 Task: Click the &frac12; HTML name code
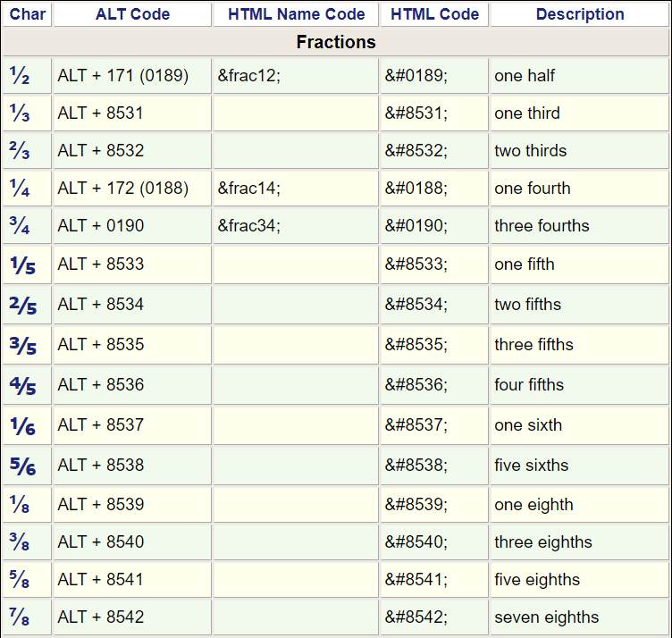click(x=248, y=76)
